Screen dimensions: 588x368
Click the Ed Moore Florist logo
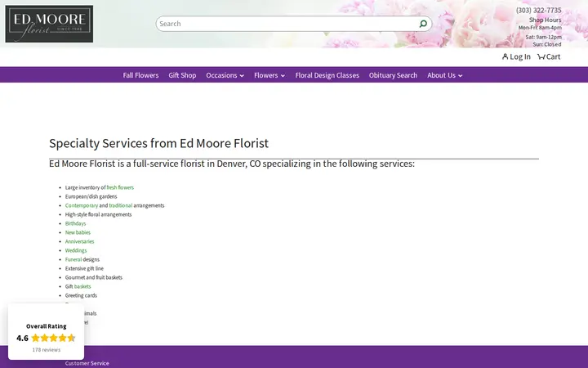click(x=49, y=24)
